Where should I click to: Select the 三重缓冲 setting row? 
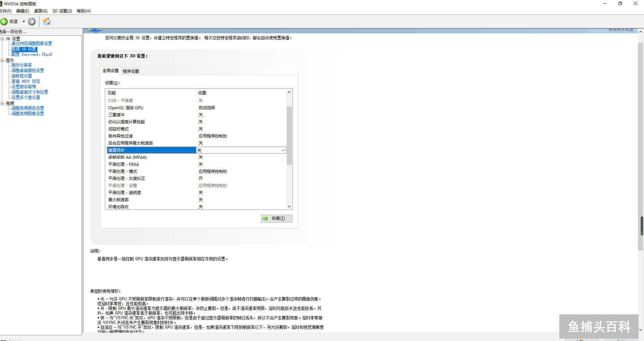[196, 115]
